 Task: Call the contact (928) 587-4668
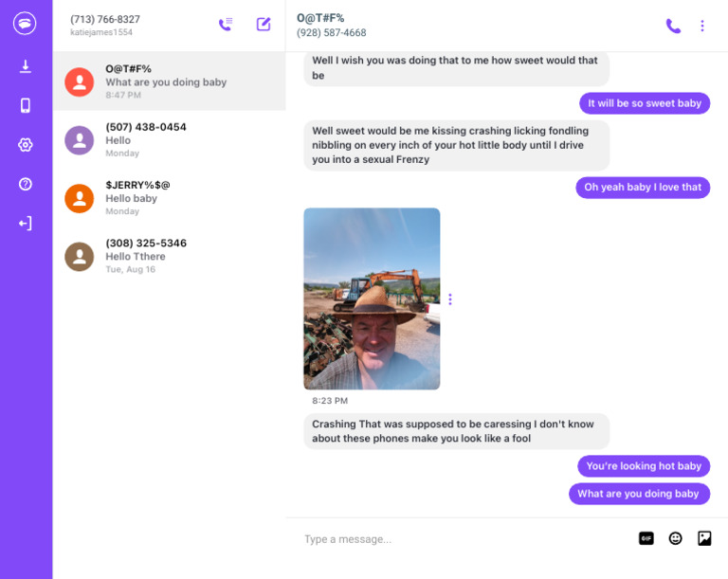[x=673, y=27]
